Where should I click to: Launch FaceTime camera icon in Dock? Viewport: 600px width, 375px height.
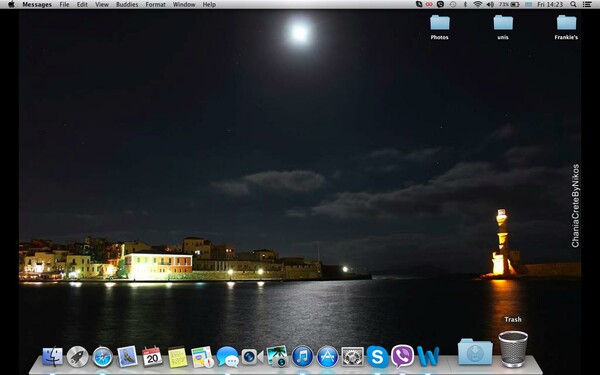(252, 357)
